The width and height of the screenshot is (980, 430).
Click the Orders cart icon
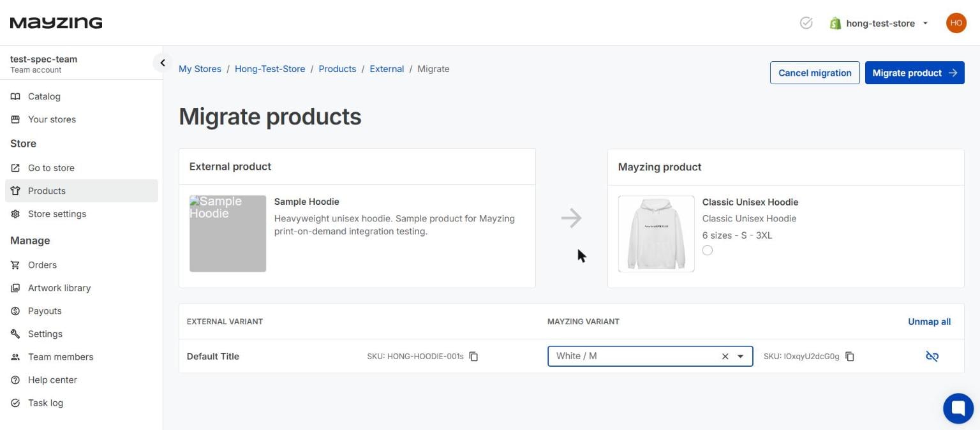(x=15, y=265)
